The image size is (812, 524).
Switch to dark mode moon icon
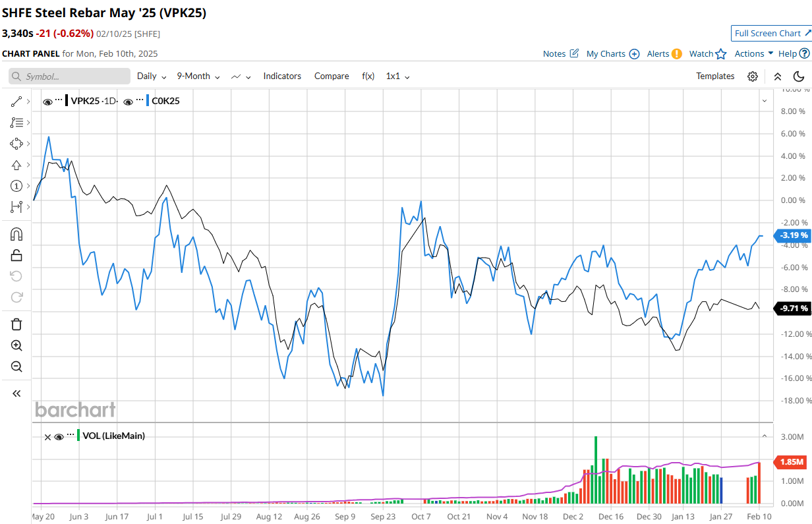click(799, 76)
